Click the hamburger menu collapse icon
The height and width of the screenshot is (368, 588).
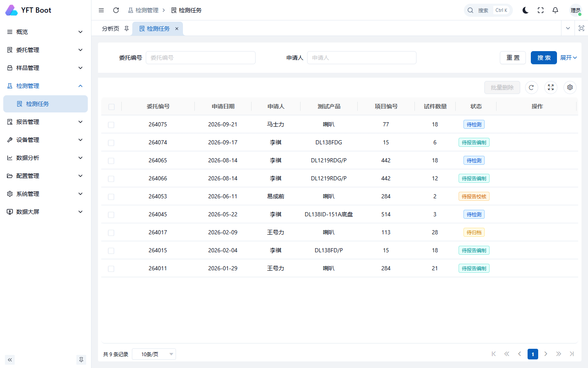pos(101,10)
